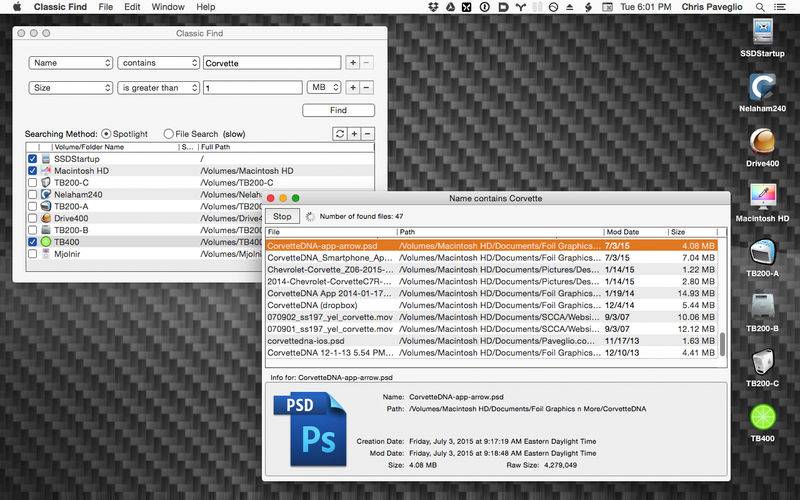Uncheck the TB400 volume checkbox
800x500 pixels.
[x=33, y=242]
